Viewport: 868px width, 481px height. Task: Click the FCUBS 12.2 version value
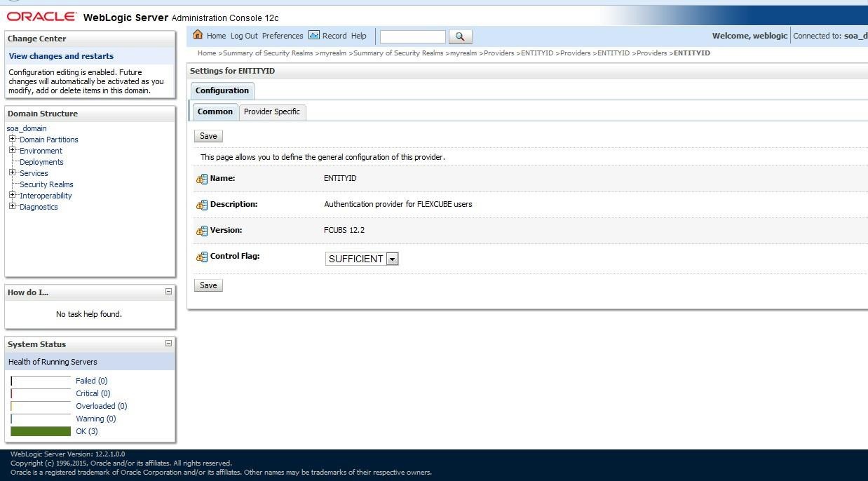344,230
